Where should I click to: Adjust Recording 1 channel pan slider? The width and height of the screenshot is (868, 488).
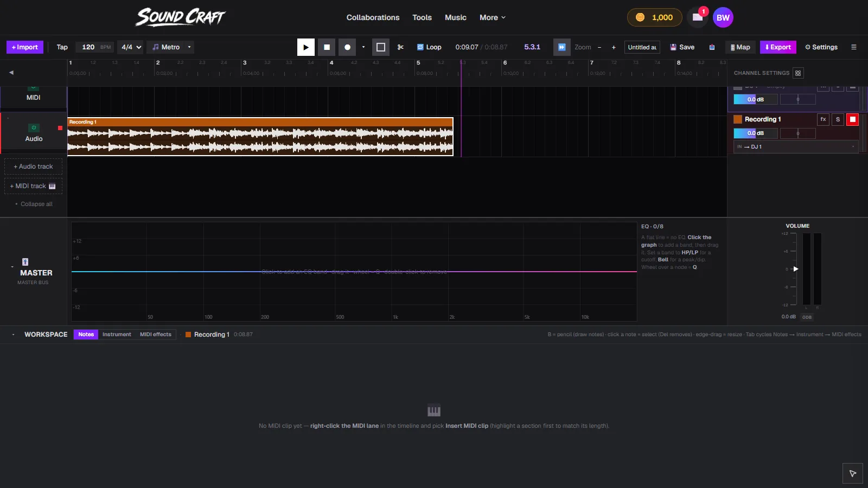[x=798, y=133]
